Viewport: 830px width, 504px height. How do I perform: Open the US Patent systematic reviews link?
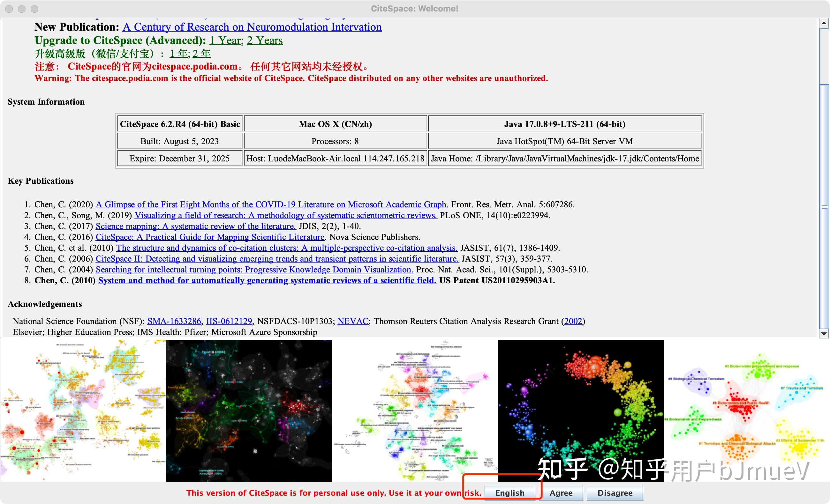(x=267, y=280)
